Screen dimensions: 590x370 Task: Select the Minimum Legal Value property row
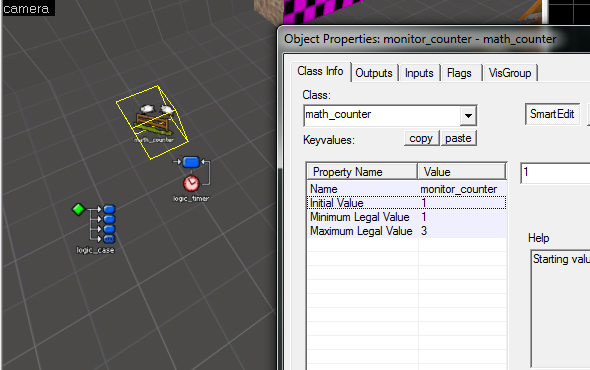(407, 217)
